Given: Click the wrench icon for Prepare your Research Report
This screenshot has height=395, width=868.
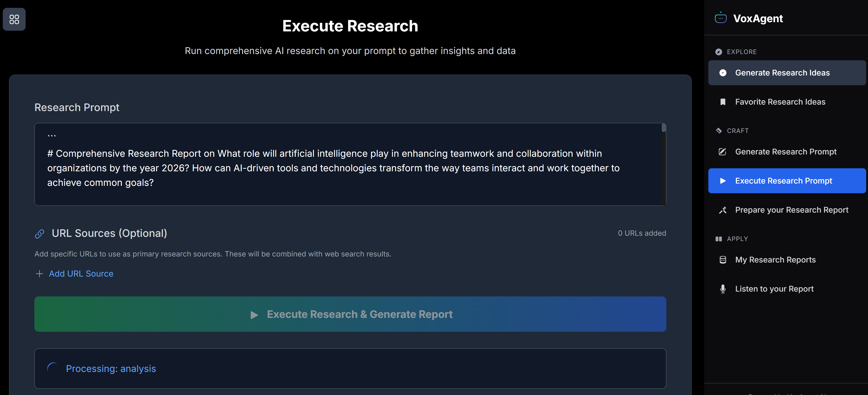Looking at the screenshot, I should pos(723,210).
